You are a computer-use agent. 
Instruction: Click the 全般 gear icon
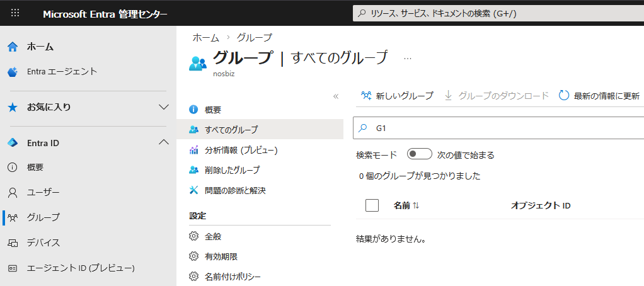(x=193, y=236)
